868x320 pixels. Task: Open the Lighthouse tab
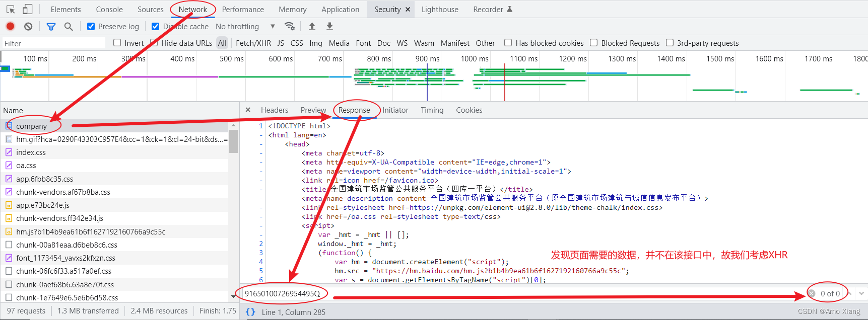440,9
